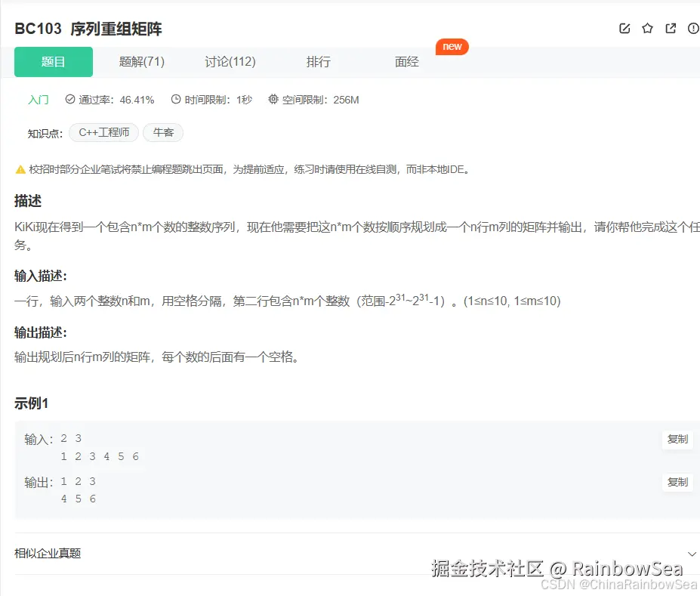Click the edit/contribute pencil icon top right
Viewport: 700px width, 596px height.
pyautogui.click(x=624, y=27)
